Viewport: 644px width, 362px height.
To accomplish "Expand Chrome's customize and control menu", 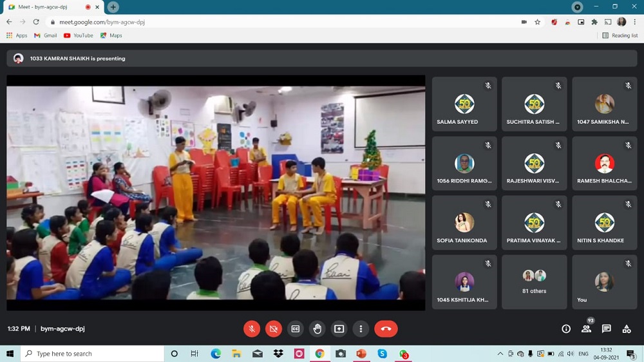I will (635, 22).
